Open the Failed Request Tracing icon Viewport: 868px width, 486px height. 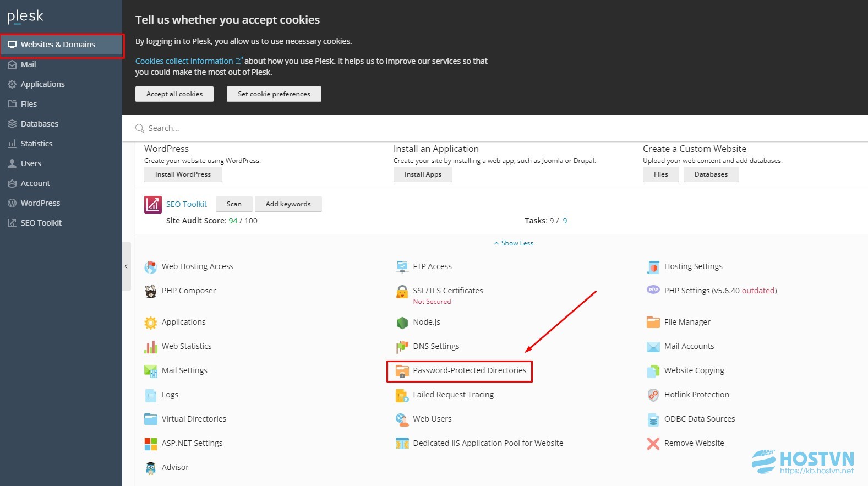point(402,395)
